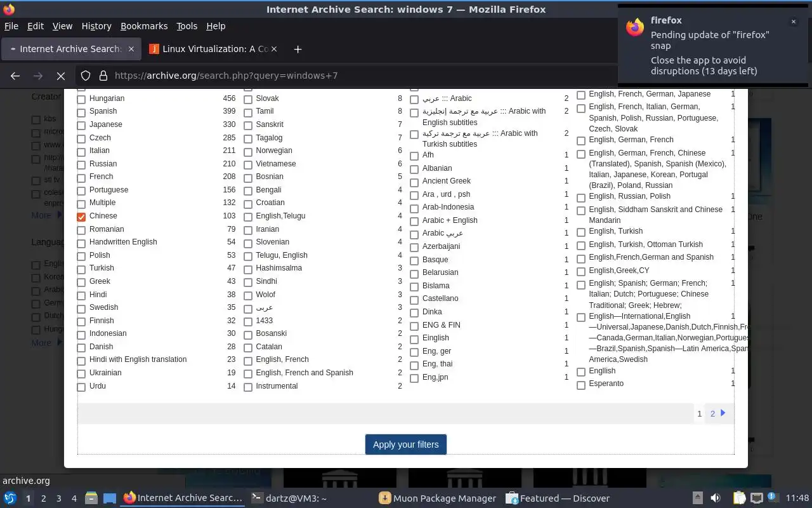
Task: Click the archive.org URL address field
Action: pyautogui.click(x=362, y=76)
